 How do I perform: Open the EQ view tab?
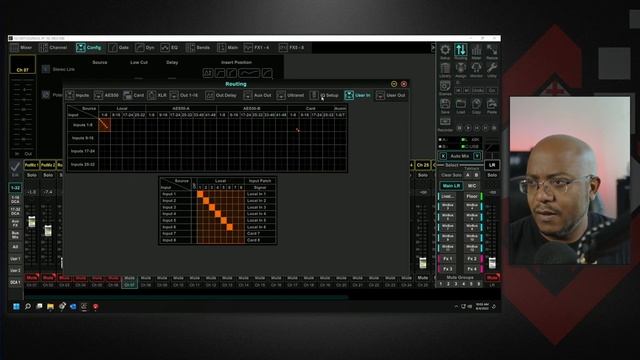click(x=170, y=48)
